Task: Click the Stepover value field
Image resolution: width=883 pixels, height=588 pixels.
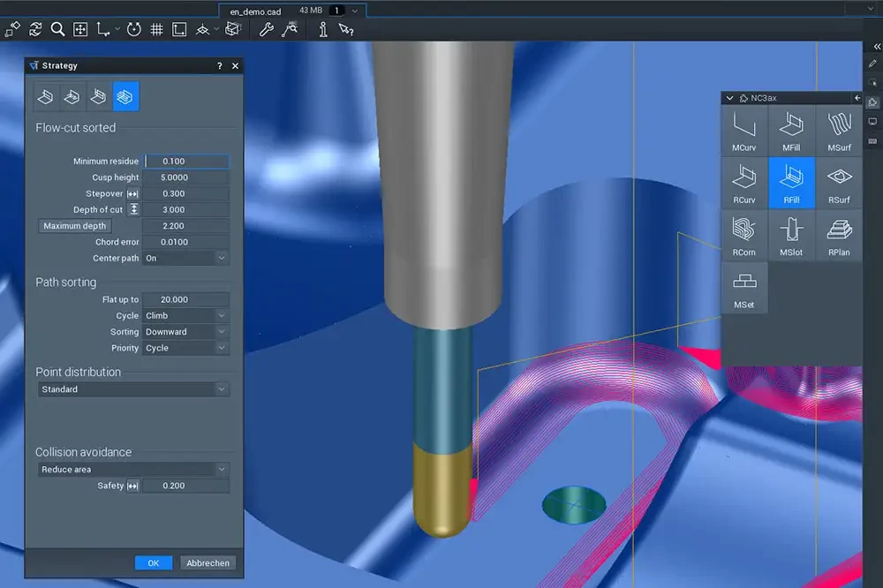Action: 185,193
